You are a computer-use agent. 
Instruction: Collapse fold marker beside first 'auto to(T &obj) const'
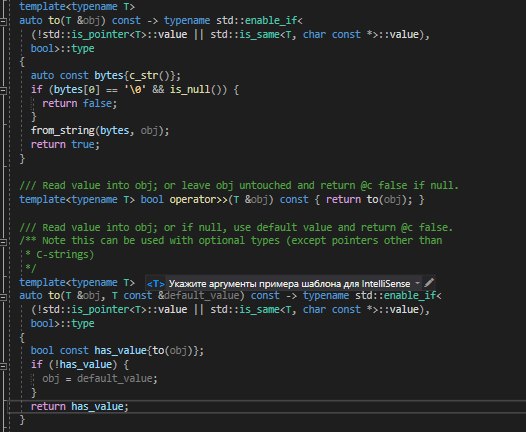(x=3, y=21)
